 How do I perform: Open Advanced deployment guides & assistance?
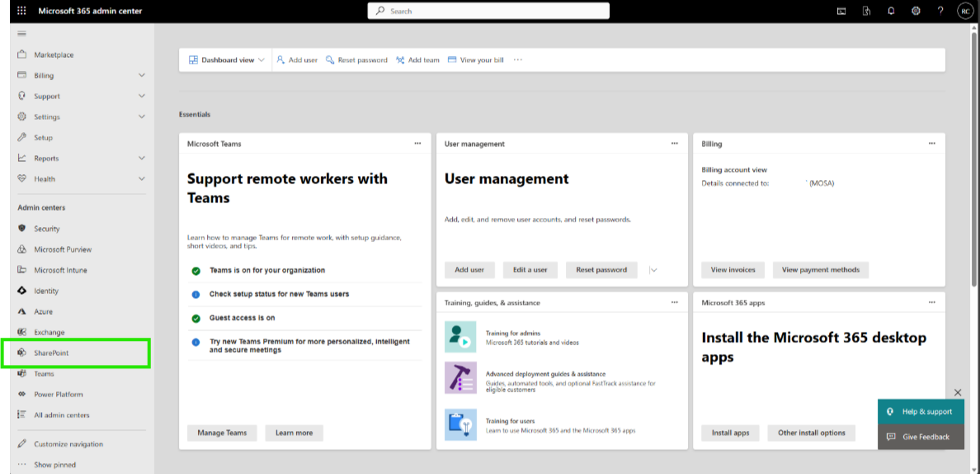545,373
